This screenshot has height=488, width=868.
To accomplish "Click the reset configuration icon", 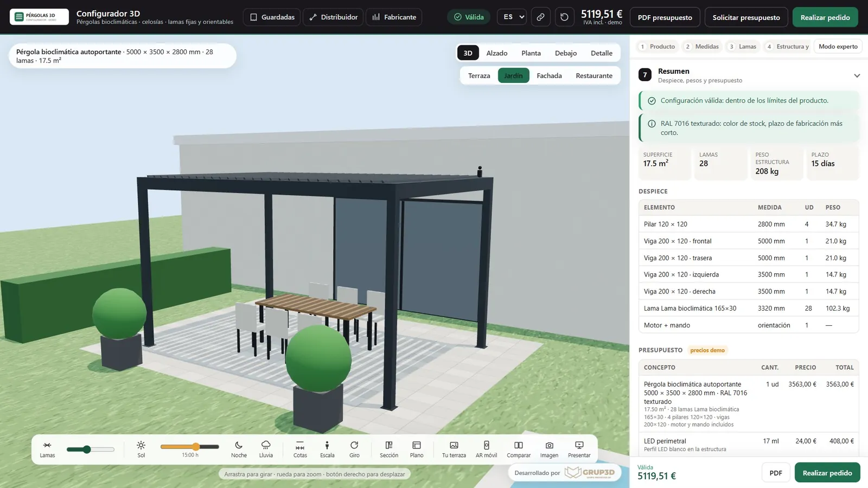I will click(x=564, y=17).
